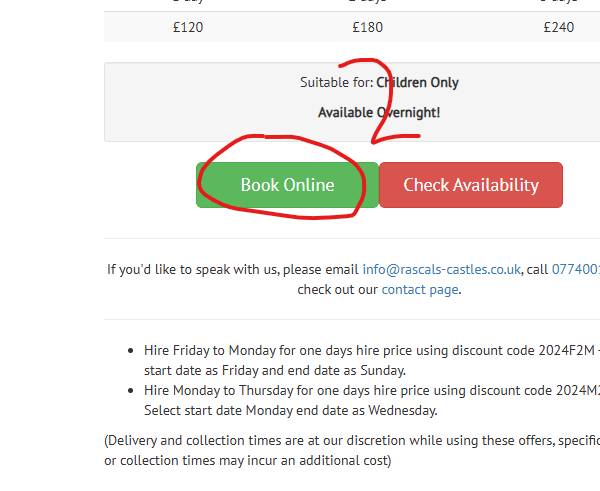Select the £180 price cell
The height and width of the screenshot is (491, 600).
[373, 27]
